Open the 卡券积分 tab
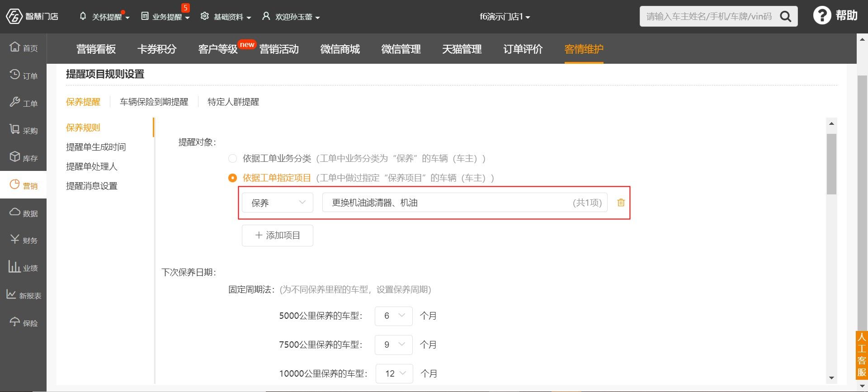Viewport: 868px width, 392px height. 157,49
